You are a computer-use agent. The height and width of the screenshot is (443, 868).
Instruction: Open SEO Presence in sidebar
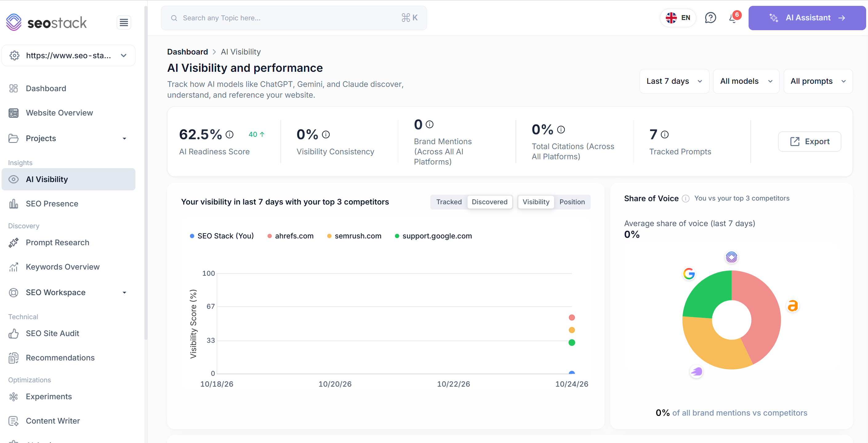point(68,204)
